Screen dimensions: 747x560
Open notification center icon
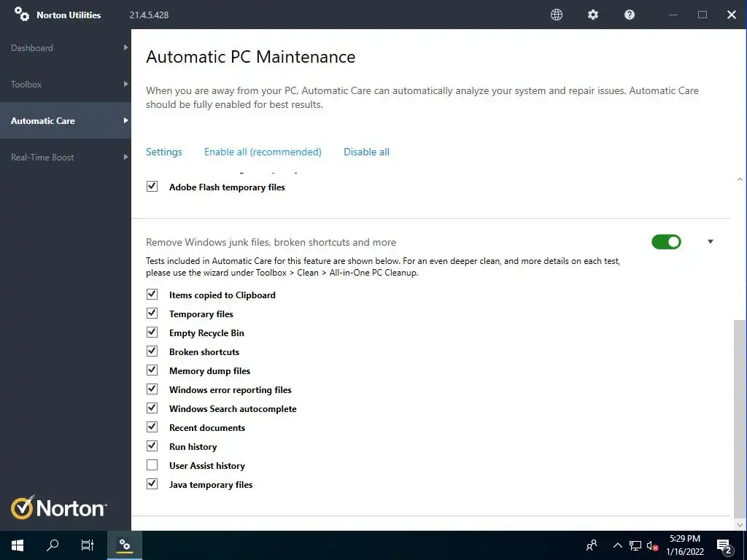724,546
